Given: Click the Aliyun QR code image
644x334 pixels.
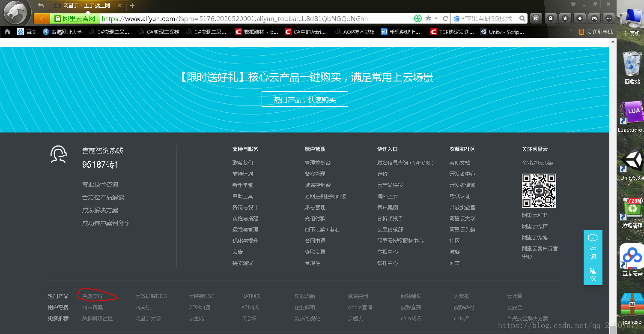Looking at the screenshot, I should [539, 191].
